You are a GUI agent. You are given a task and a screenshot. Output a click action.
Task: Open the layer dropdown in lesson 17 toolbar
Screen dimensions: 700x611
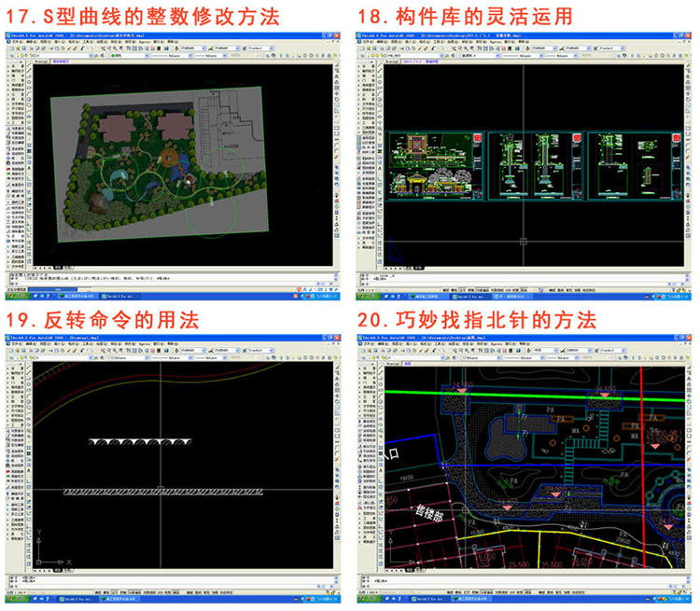tap(65, 56)
